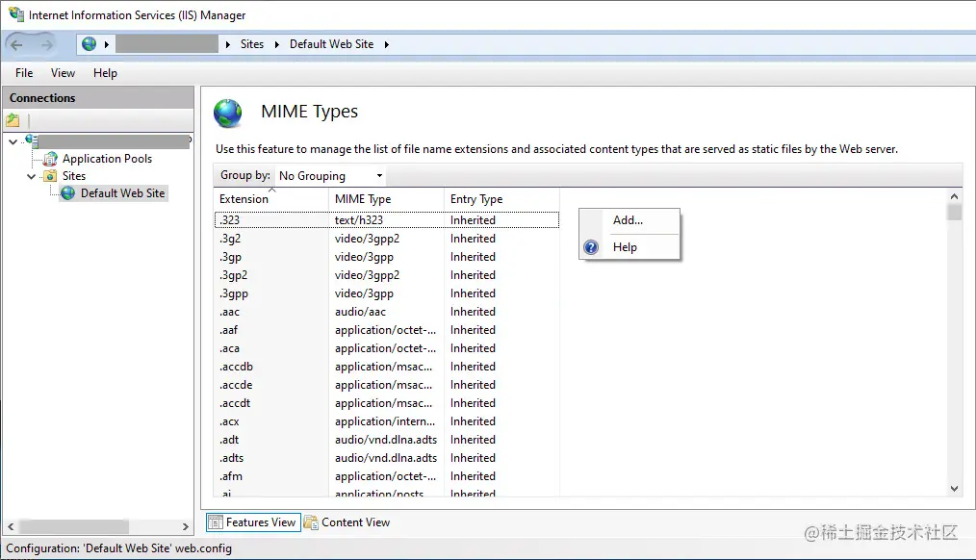Viewport: 976px width, 560px height.
Task: Expand the breadcrumb arrow before Sites
Action: [228, 44]
